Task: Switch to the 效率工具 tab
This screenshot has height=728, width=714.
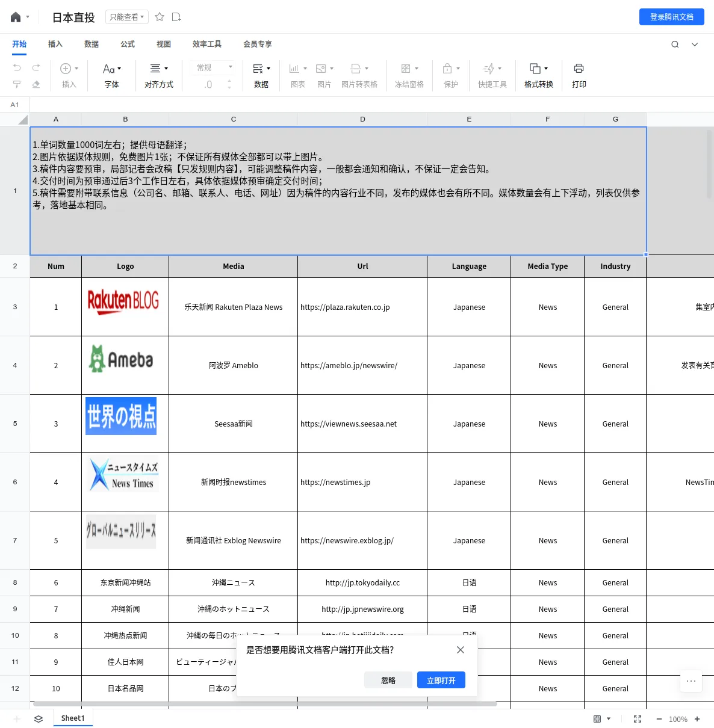Action: (207, 44)
